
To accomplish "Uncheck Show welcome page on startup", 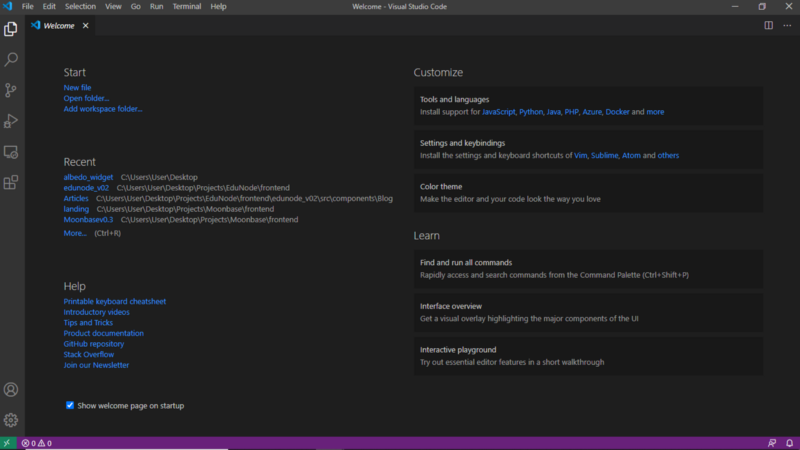I will pos(70,406).
